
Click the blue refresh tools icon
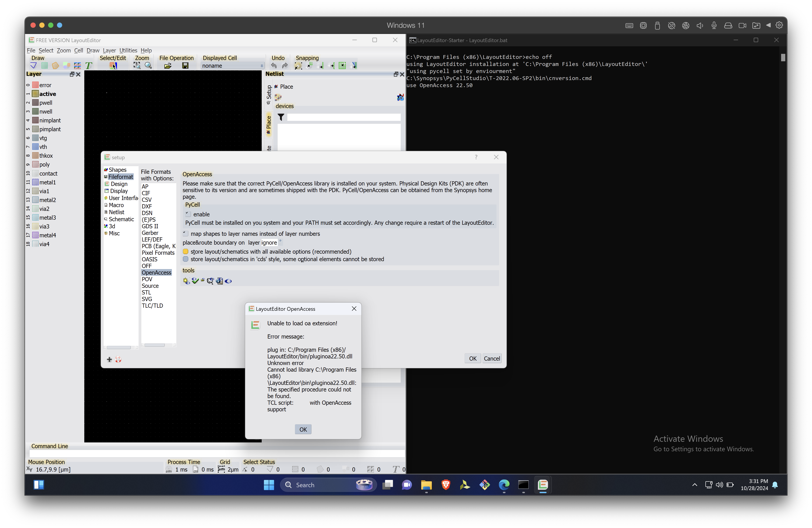pyautogui.click(x=228, y=281)
